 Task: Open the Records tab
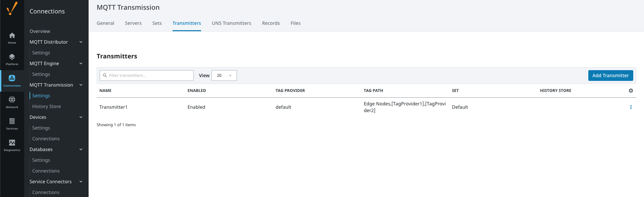pyautogui.click(x=271, y=23)
